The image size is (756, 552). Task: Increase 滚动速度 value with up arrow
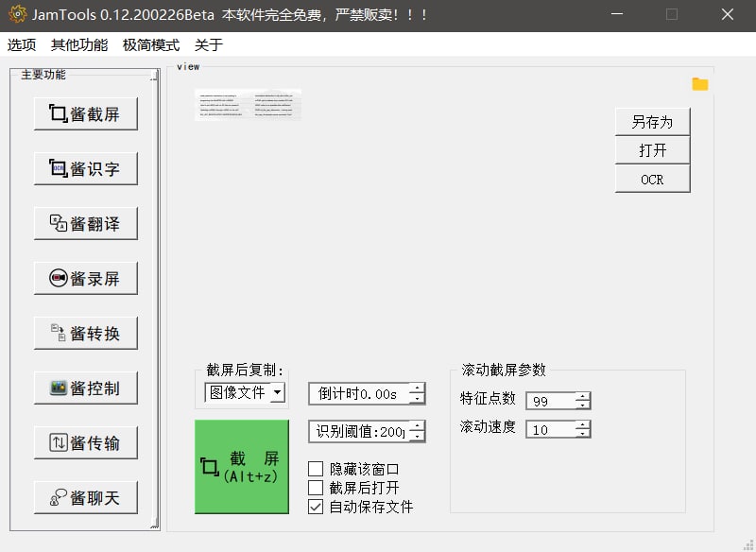tap(582, 424)
